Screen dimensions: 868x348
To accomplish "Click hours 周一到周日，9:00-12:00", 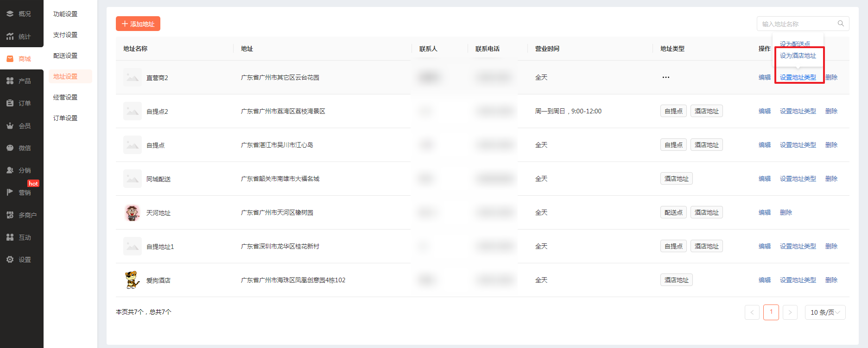I will click(568, 111).
